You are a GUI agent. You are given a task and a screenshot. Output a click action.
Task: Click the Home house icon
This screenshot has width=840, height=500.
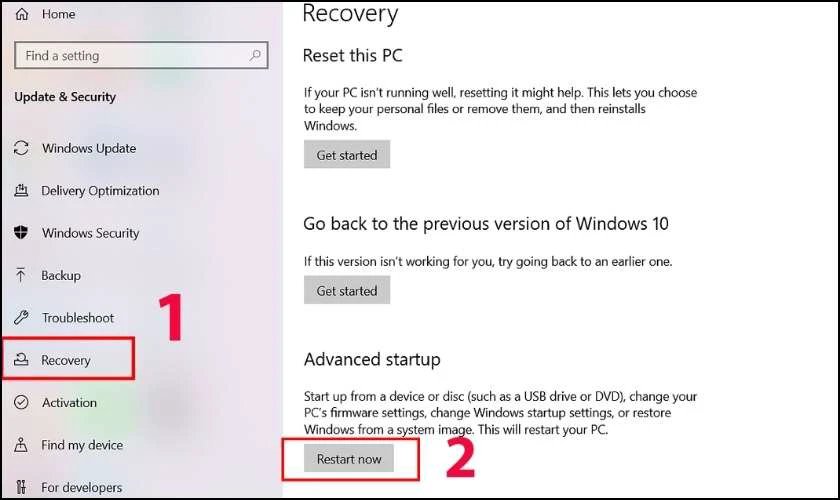(x=22, y=14)
